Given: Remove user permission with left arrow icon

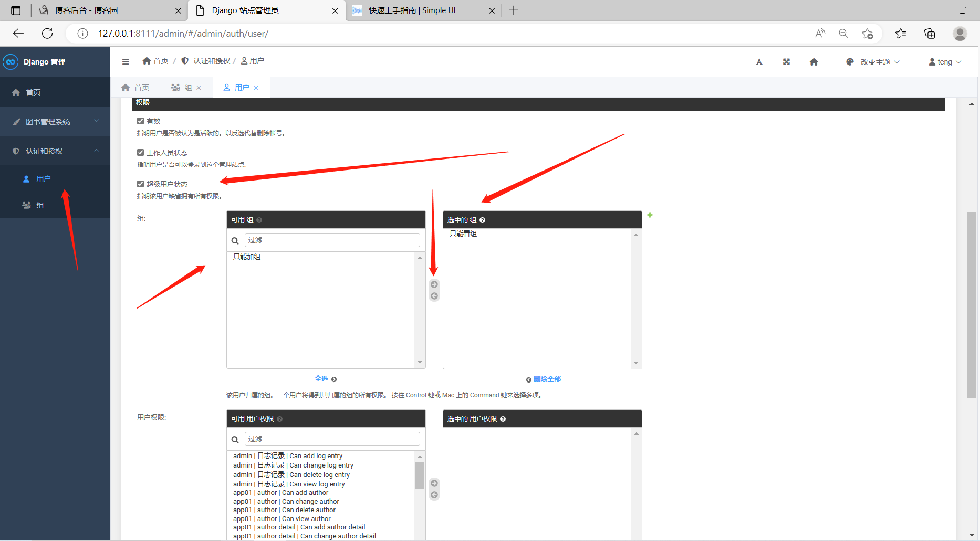Looking at the screenshot, I should pos(434,495).
